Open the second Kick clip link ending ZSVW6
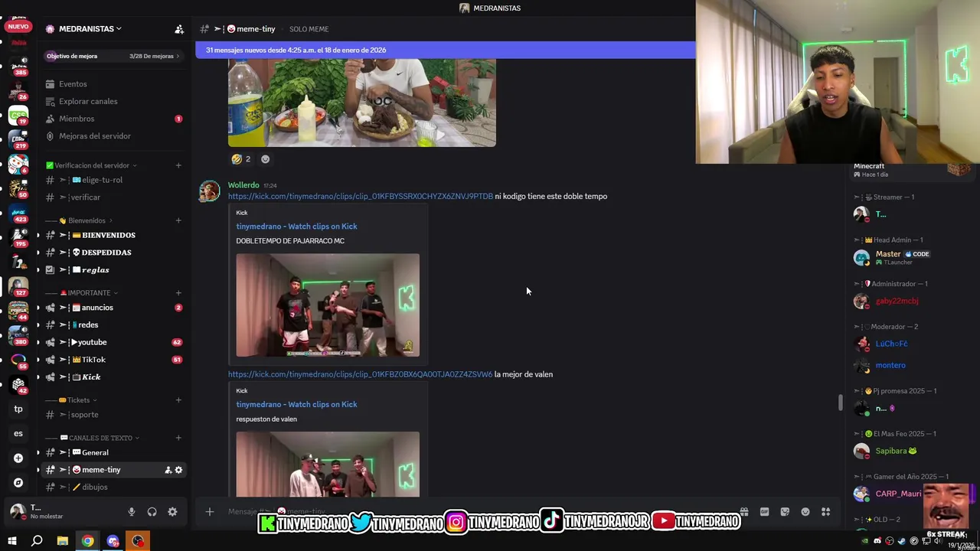 click(x=360, y=374)
